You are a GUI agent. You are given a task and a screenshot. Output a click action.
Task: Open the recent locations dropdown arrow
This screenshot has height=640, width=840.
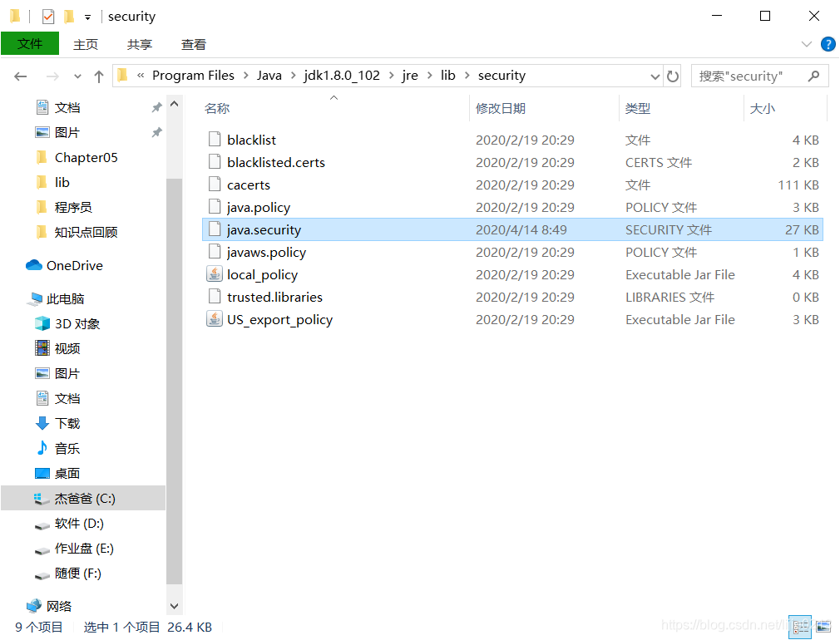point(77,76)
